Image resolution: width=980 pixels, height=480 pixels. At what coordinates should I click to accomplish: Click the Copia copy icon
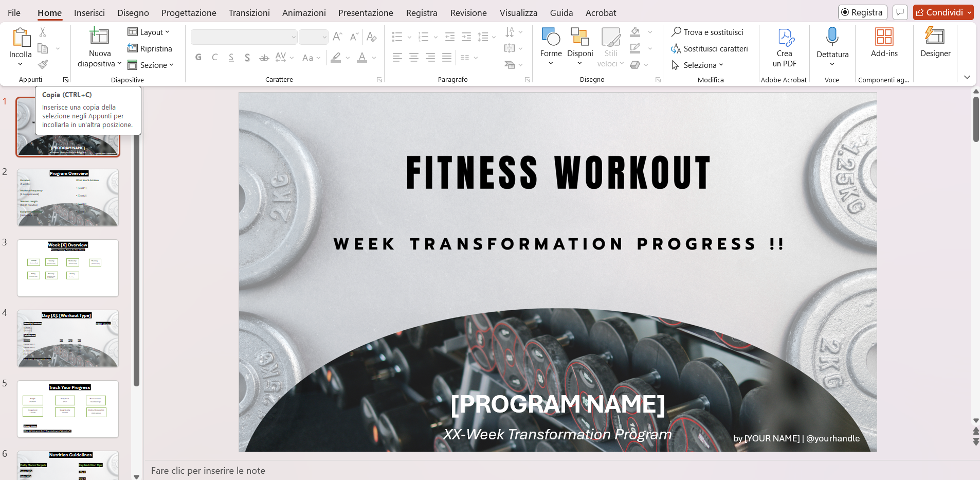pyautogui.click(x=43, y=48)
